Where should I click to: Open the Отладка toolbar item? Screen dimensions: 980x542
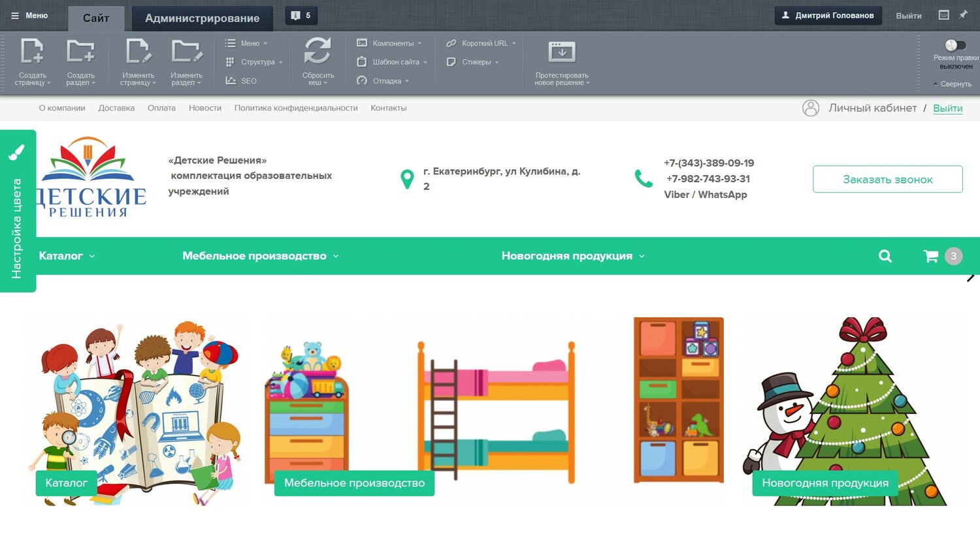[382, 81]
